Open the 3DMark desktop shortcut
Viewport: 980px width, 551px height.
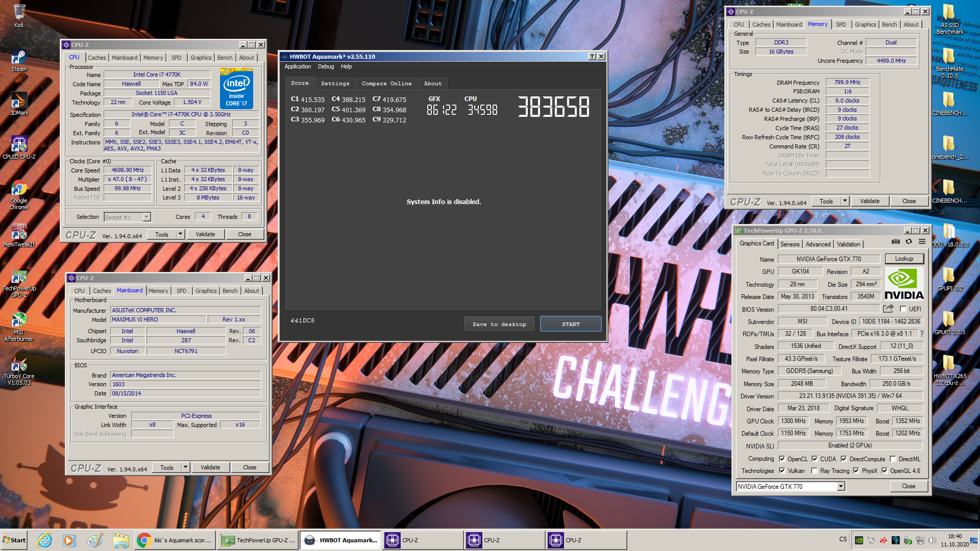pos(19,105)
